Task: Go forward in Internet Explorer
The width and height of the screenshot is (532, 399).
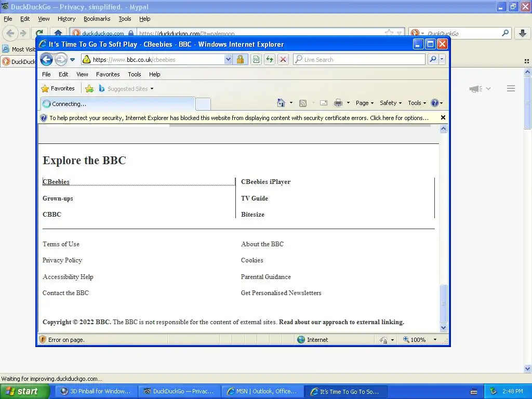Action: point(61,60)
